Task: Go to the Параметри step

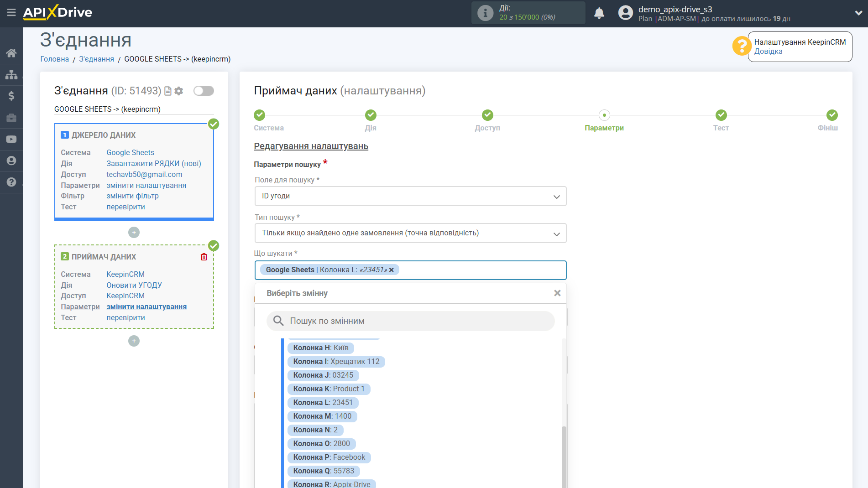Action: pyautogui.click(x=604, y=115)
